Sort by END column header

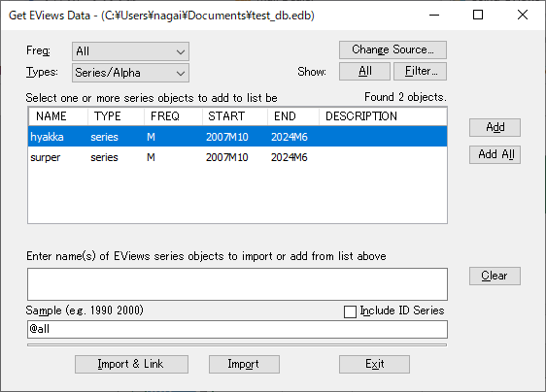293,116
